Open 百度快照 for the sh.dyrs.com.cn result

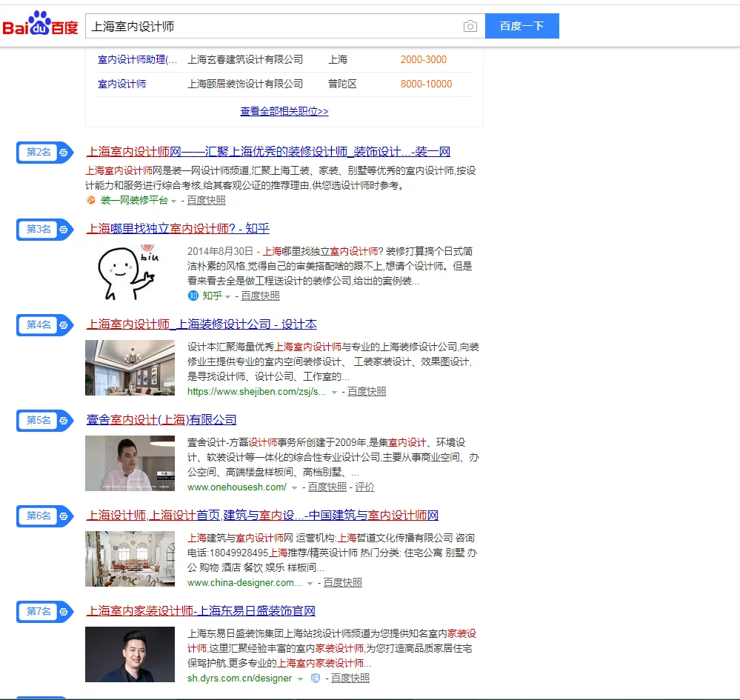tap(350, 678)
